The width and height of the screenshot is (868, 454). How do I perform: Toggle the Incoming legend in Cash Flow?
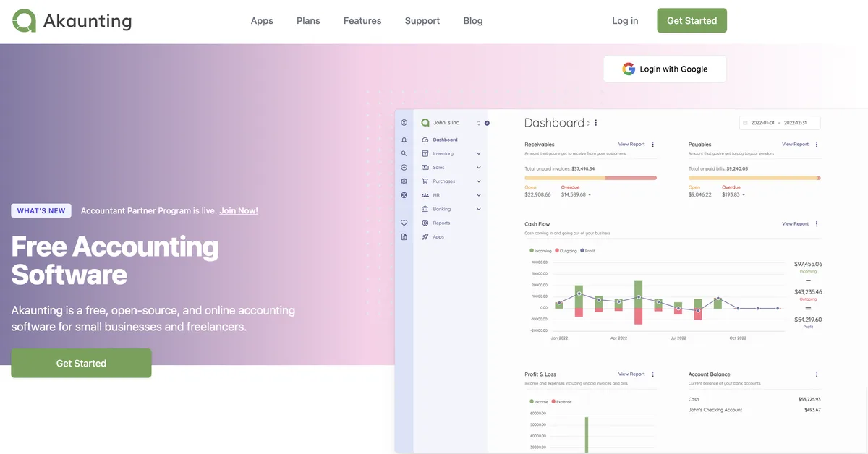click(540, 251)
